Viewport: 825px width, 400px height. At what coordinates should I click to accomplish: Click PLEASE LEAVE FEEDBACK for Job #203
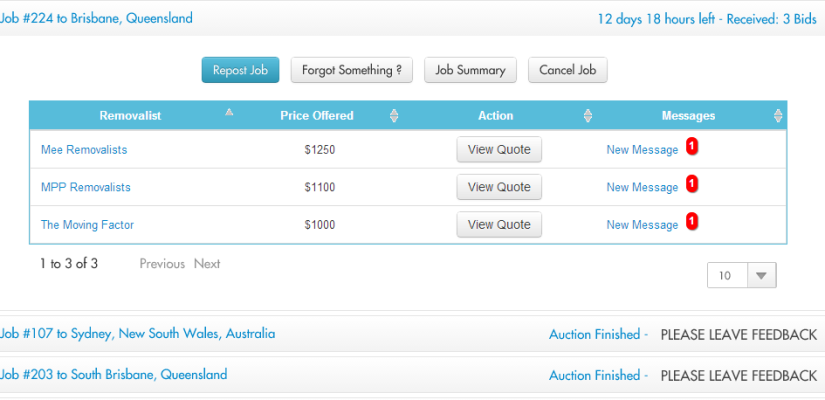coord(739,375)
